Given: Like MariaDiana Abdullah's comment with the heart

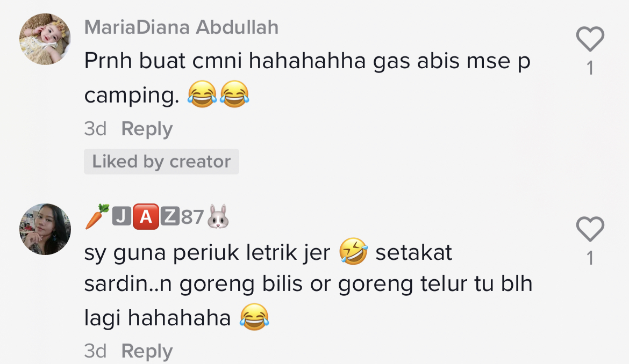Looking at the screenshot, I should click(x=590, y=39).
